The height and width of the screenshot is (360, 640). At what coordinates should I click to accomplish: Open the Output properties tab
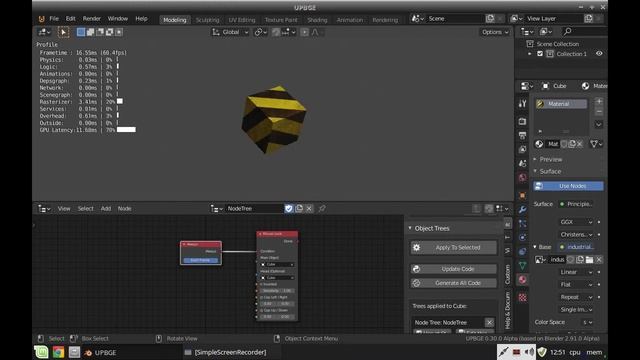point(522,135)
